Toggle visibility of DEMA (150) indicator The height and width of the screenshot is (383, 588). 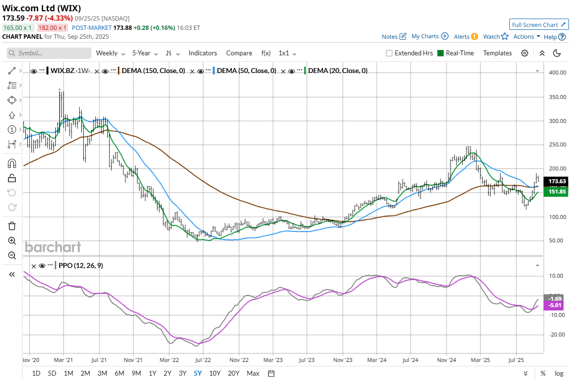[x=106, y=71]
